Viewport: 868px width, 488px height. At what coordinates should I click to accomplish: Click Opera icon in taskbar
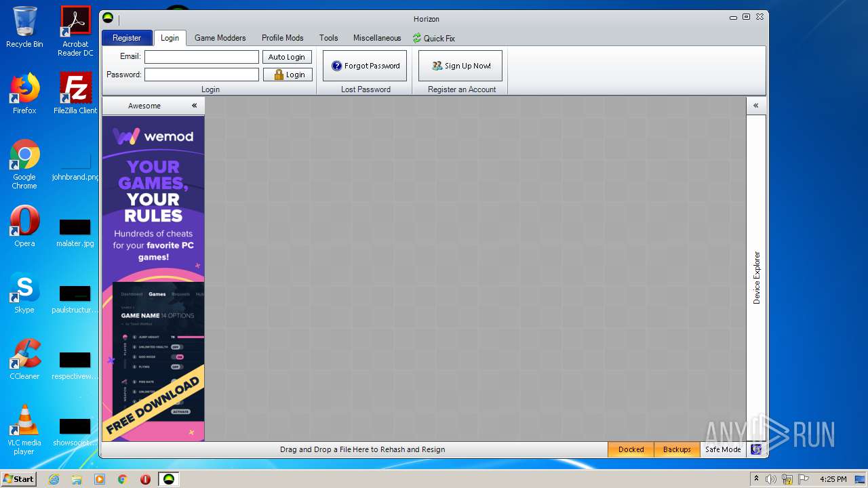pyautogui.click(x=145, y=479)
